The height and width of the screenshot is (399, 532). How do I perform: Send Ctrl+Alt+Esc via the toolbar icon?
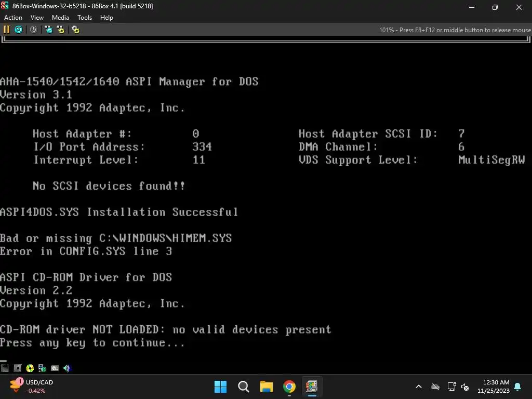(x=61, y=30)
